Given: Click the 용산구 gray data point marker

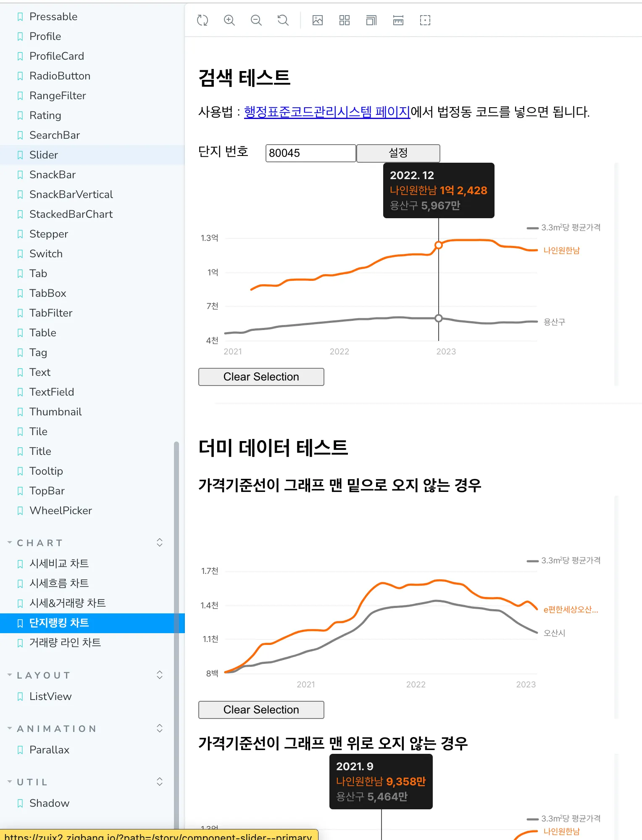Looking at the screenshot, I should pyautogui.click(x=439, y=318).
